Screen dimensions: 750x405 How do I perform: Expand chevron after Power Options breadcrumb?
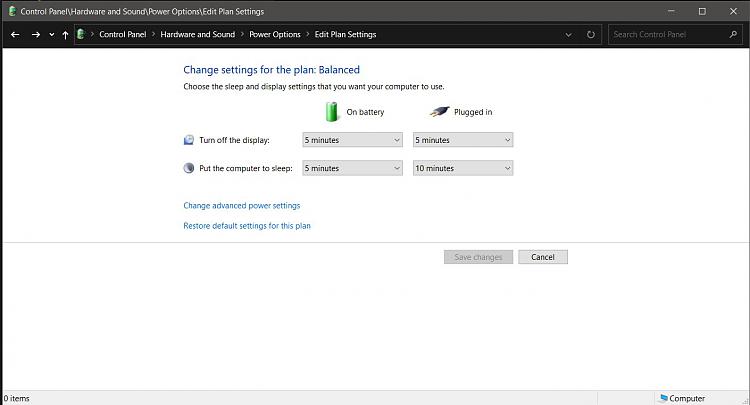[x=308, y=34]
